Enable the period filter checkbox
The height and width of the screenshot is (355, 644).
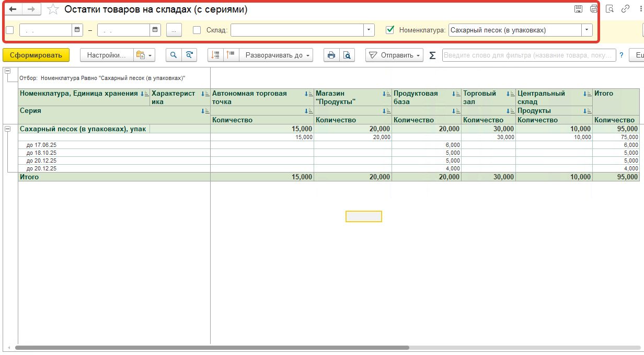(9, 30)
